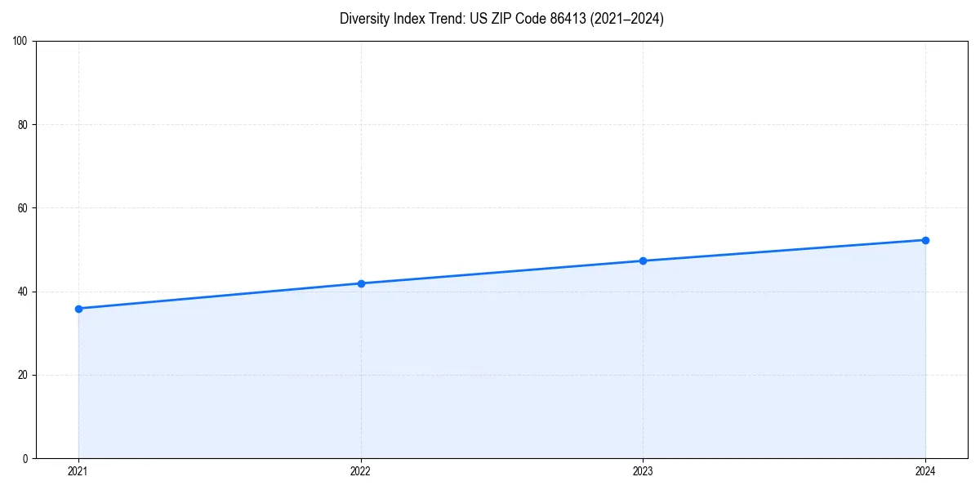Select the 2021 data point marker

click(x=78, y=308)
